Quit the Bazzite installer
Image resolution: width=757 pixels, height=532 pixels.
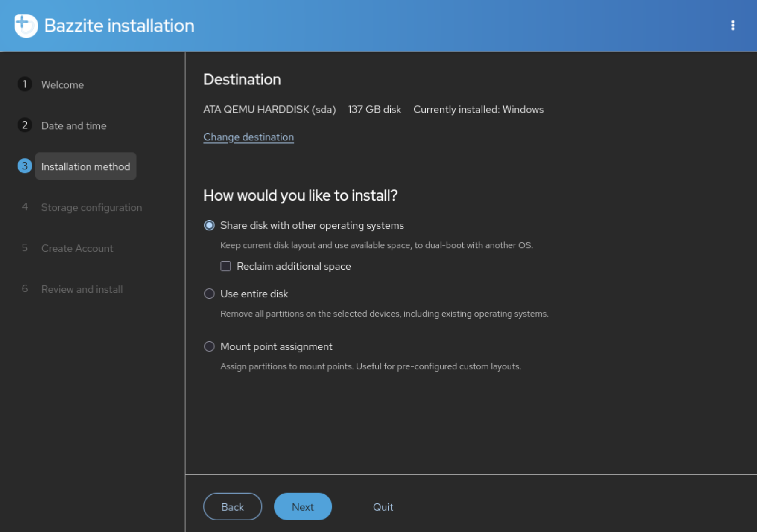coord(383,507)
